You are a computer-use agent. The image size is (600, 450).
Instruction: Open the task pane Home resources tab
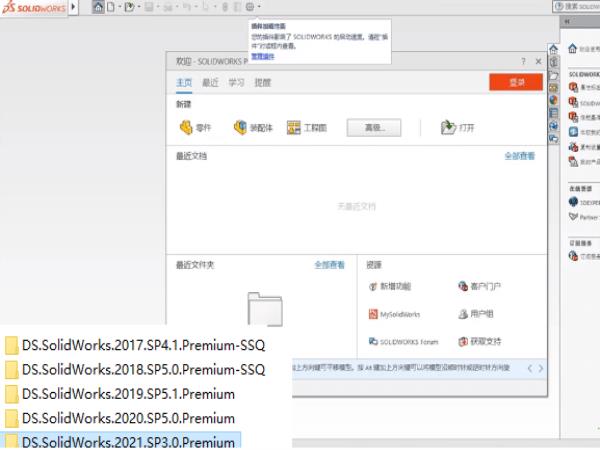point(553,49)
